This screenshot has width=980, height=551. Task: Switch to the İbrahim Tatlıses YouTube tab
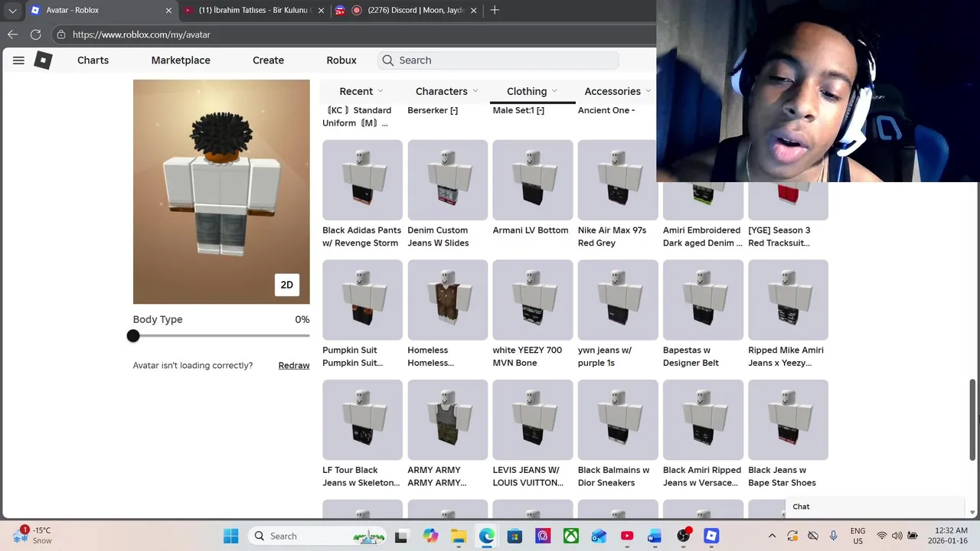click(255, 11)
